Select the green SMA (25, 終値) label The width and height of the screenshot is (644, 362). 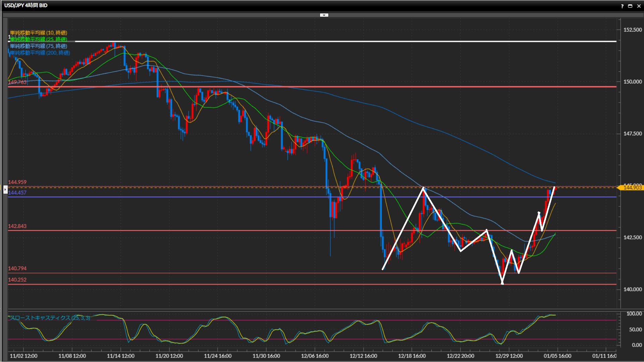click(x=39, y=39)
